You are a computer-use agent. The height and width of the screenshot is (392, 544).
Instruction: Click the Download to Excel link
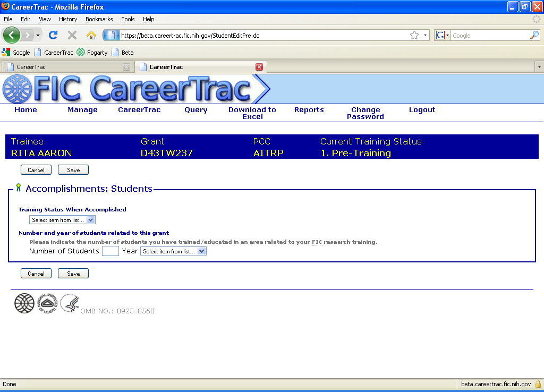(252, 113)
